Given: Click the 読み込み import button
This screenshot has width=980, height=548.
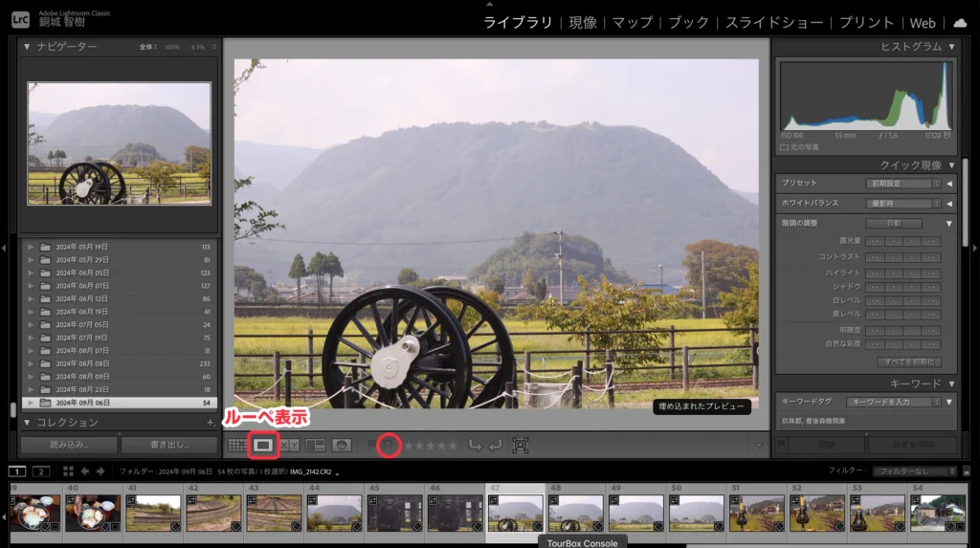Looking at the screenshot, I should [69, 445].
